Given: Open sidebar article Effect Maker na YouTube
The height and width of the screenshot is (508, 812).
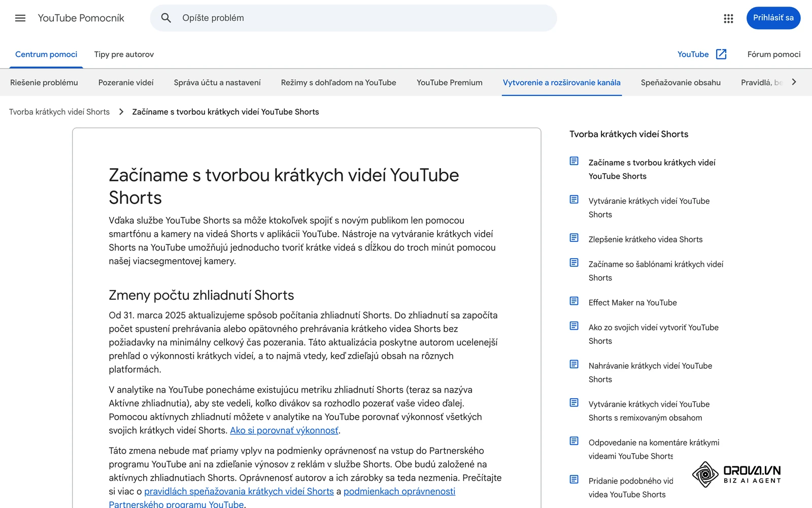Looking at the screenshot, I should [x=633, y=303].
